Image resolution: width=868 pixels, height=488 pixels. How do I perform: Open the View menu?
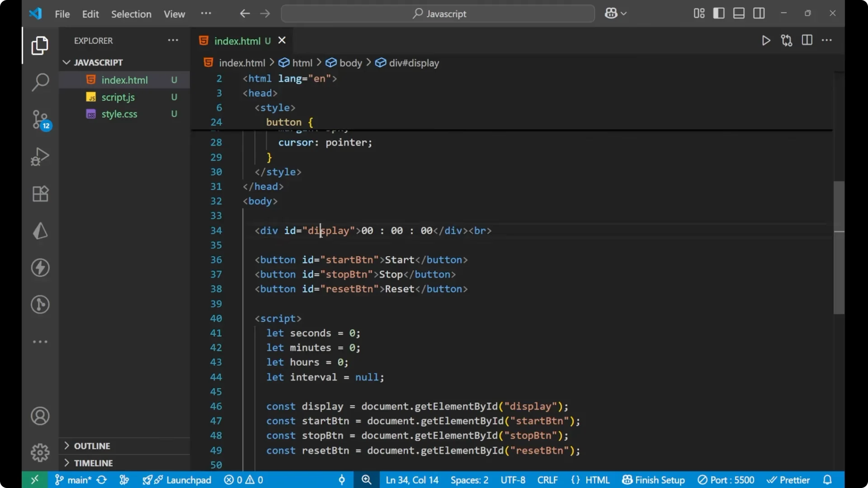click(x=174, y=14)
